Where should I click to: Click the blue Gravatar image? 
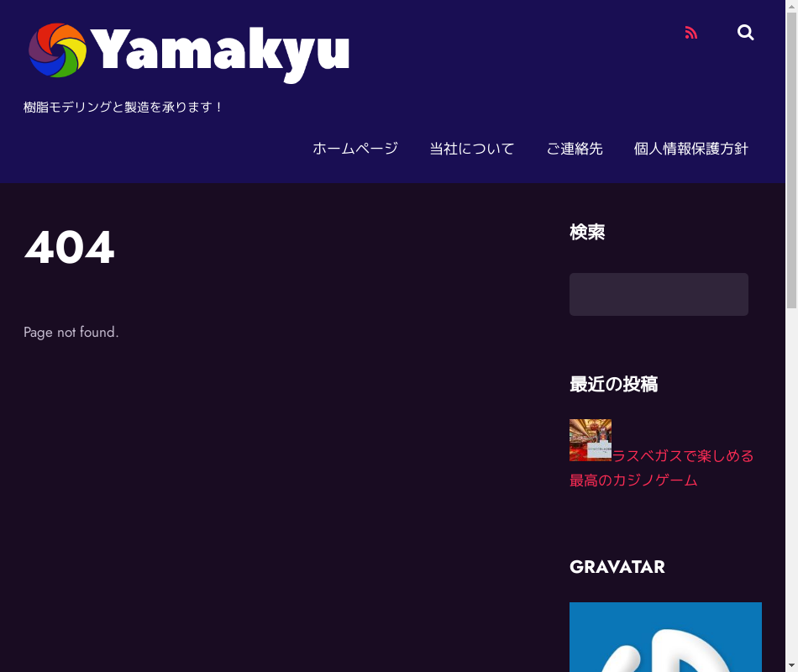[665, 637]
